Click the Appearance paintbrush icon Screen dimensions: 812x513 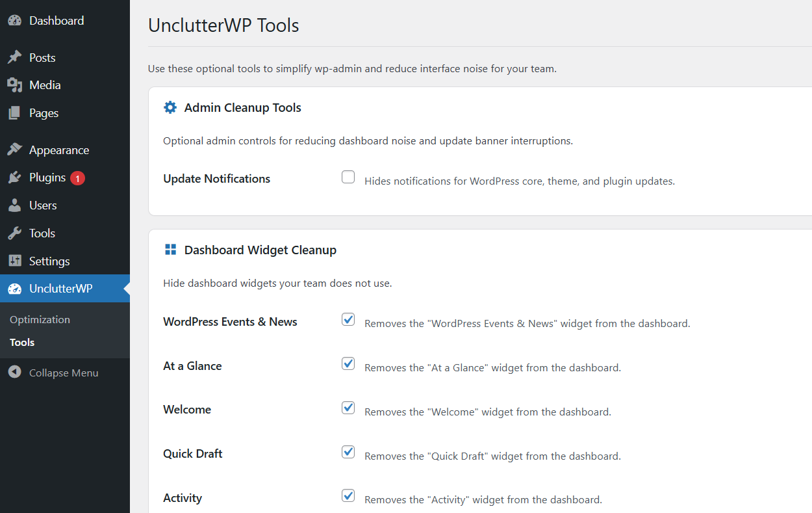pos(15,150)
